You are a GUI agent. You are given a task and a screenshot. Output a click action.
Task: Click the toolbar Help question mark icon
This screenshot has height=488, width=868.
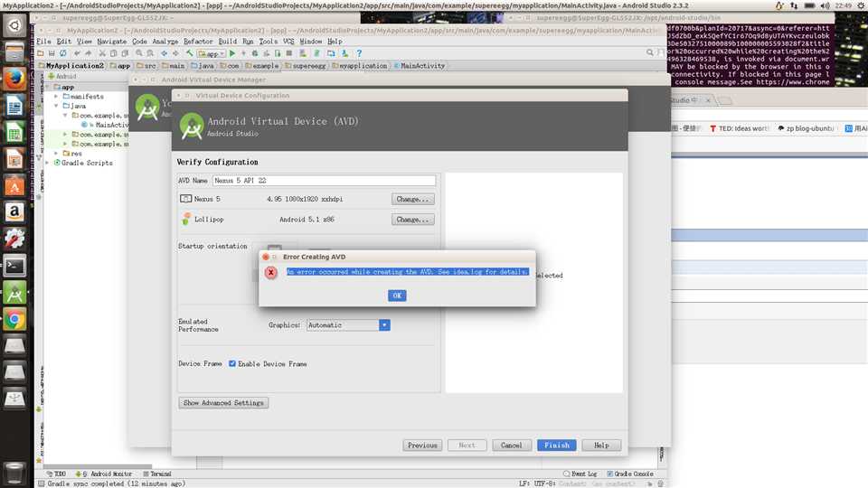click(x=359, y=53)
